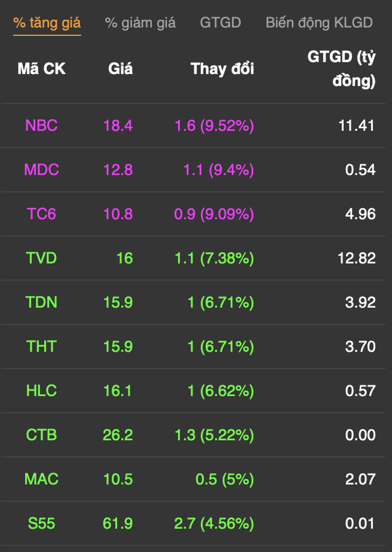Open the TVD stock ticker
This screenshot has height=552, width=392.
pyautogui.click(x=41, y=258)
